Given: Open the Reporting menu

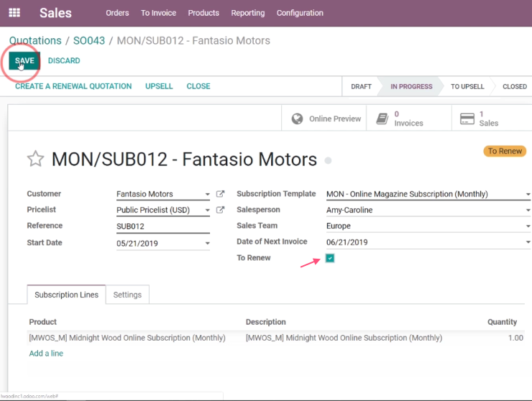Looking at the screenshot, I should tap(248, 13).
